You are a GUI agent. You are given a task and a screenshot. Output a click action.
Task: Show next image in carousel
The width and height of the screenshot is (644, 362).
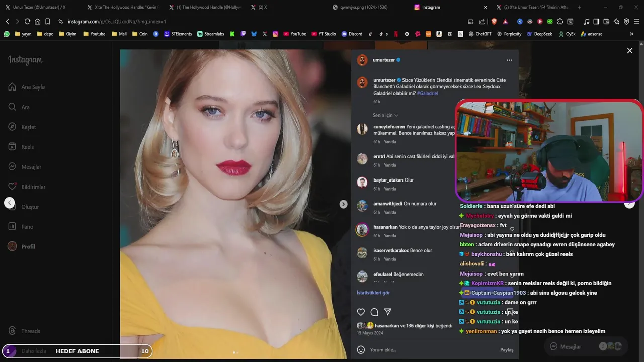(x=343, y=204)
